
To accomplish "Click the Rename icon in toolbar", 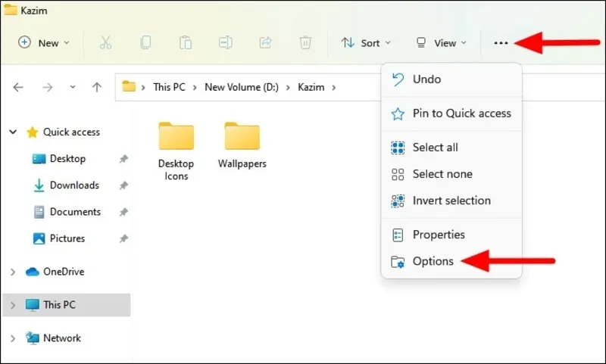I will point(225,42).
